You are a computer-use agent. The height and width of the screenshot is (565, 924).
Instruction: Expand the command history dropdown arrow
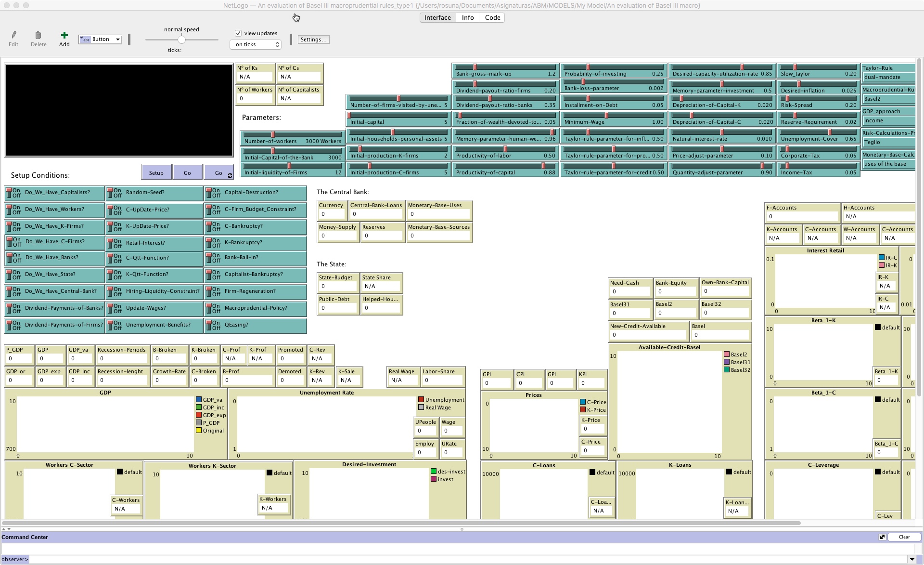point(911,559)
